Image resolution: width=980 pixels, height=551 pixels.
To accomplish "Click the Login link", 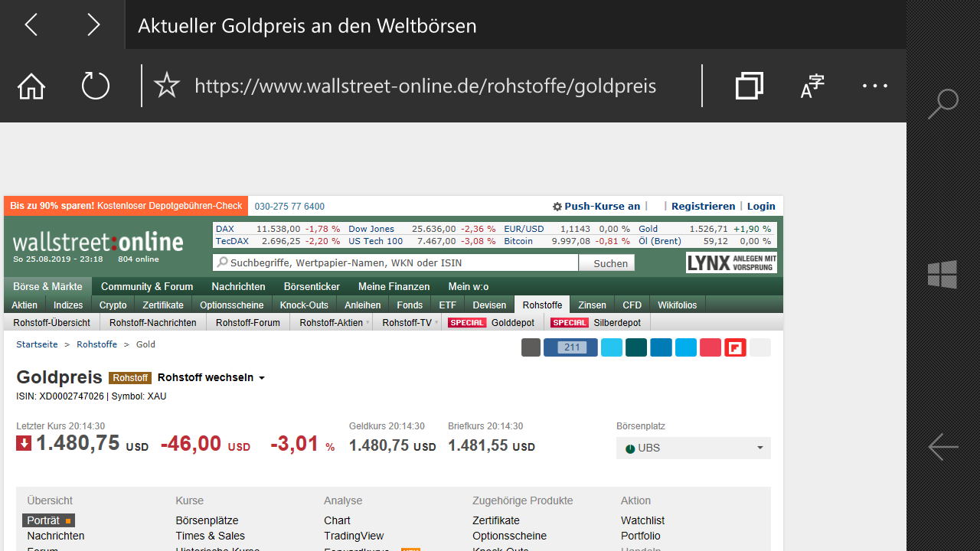I will point(761,206).
